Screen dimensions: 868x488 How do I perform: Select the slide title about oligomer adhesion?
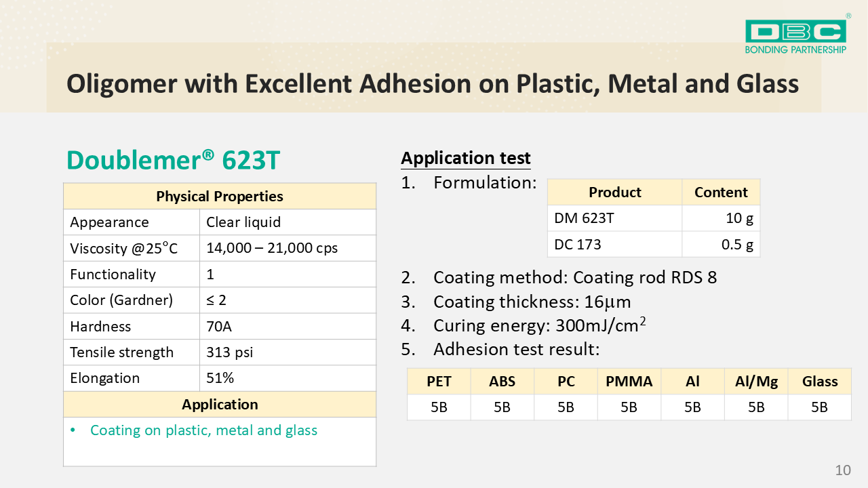[x=433, y=84]
